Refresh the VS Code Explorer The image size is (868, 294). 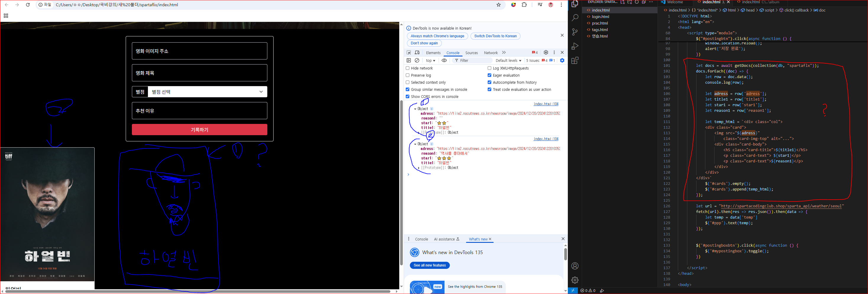637,2
